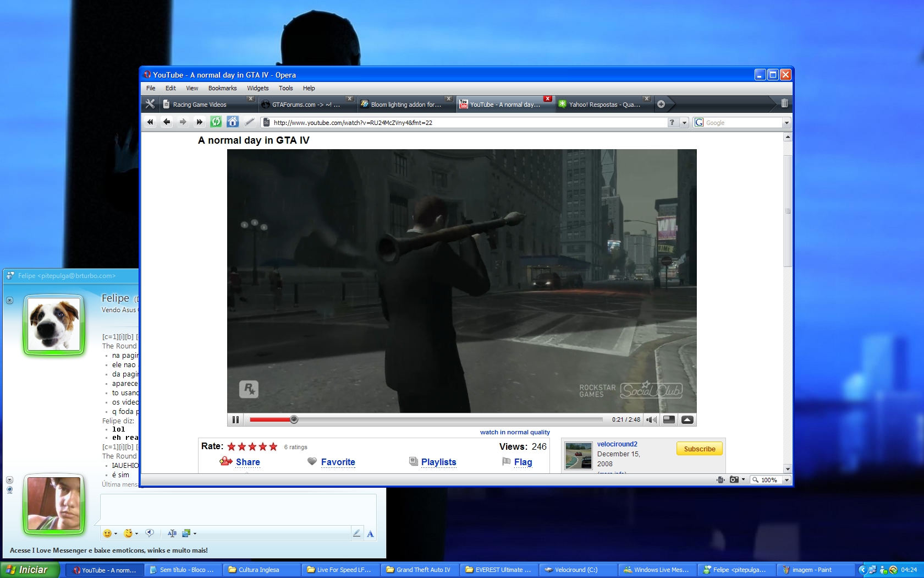Rate the video five stars

coord(273,446)
